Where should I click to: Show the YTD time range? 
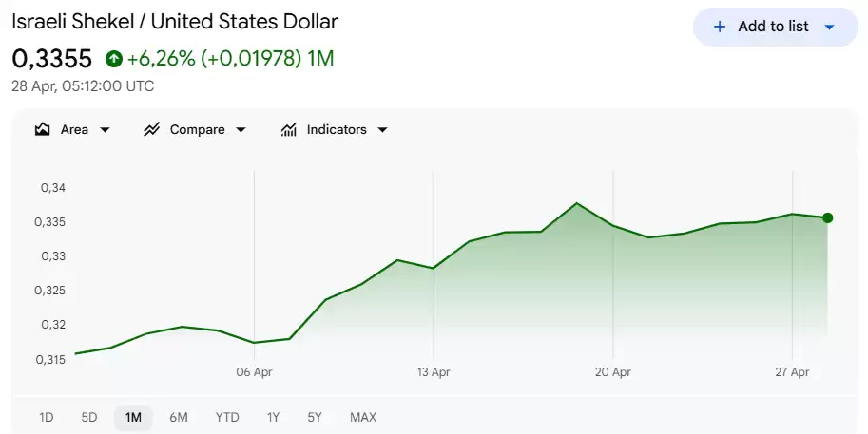tap(227, 417)
